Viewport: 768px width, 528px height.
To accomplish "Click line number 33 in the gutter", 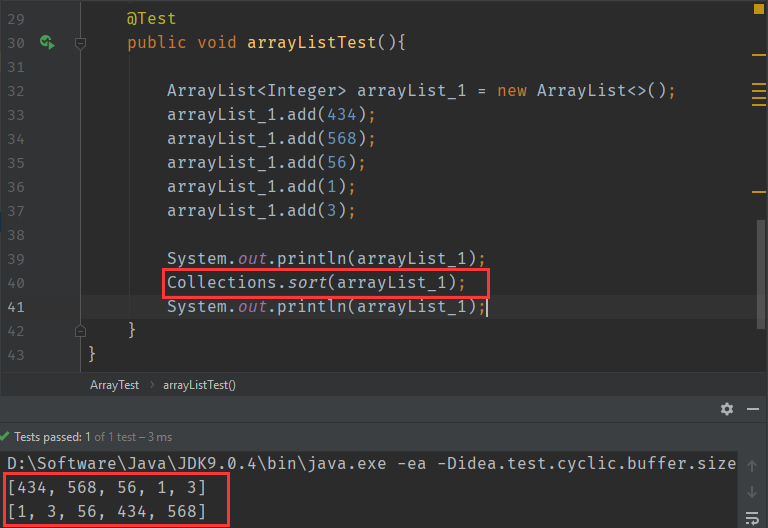I will (16, 115).
